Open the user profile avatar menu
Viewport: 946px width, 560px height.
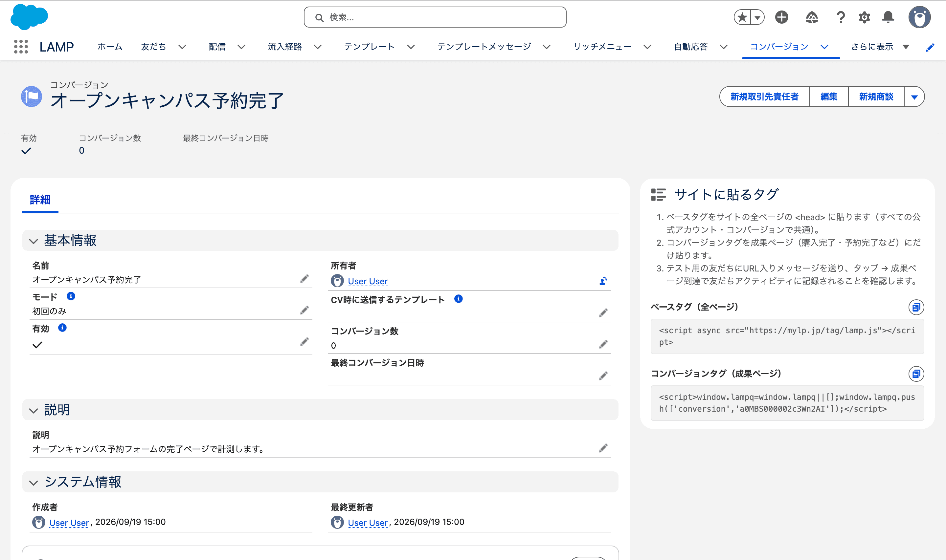click(x=920, y=17)
